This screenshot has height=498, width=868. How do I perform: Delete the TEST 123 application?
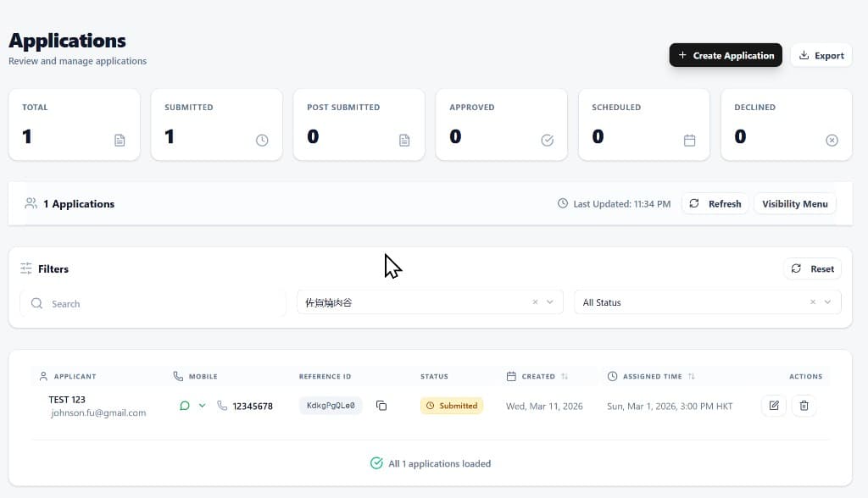[804, 406]
